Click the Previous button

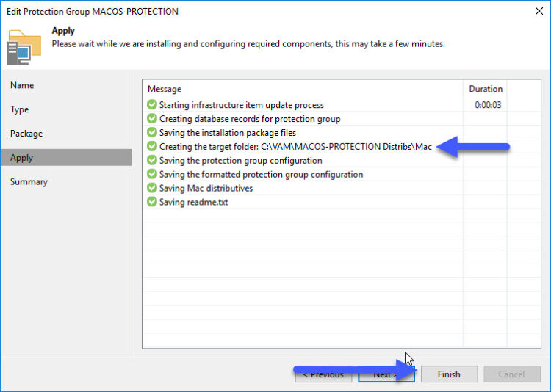coord(323,374)
